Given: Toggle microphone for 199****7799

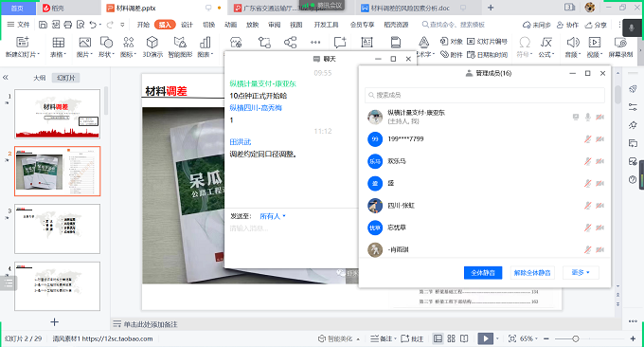Looking at the screenshot, I should 588,139.
